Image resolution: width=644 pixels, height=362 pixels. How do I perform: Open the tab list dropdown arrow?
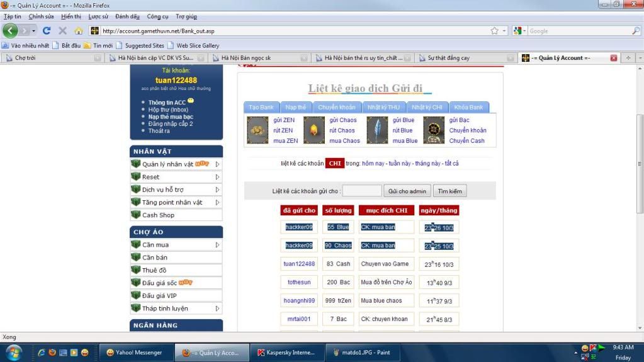(640, 58)
